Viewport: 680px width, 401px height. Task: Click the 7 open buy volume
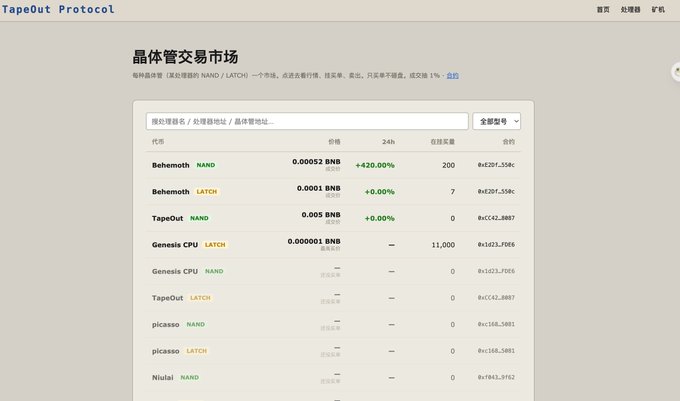[453, 192]
